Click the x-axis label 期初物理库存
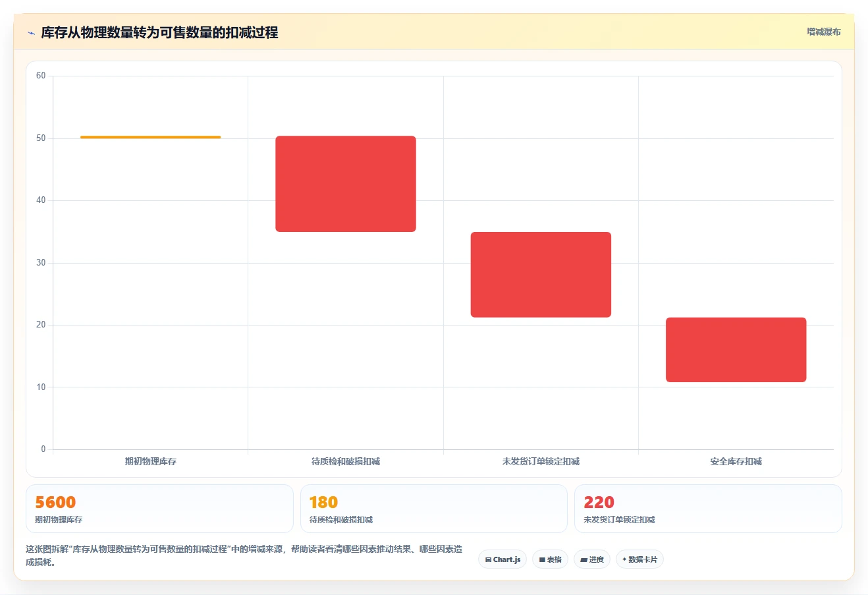The height and width of the screenshot is (595, 868). coord(151,462)
